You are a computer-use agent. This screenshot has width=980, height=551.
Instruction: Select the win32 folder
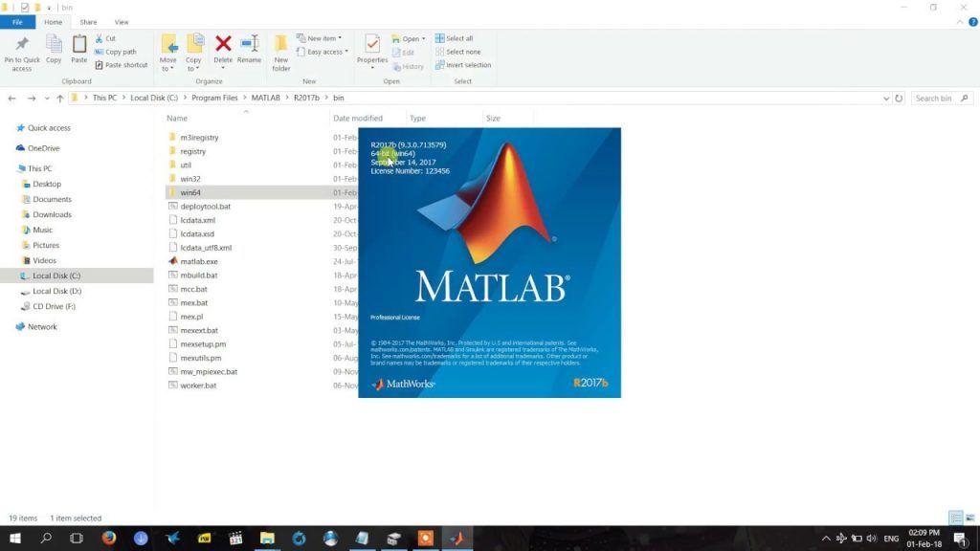pyautogui.click(x=190, y=179)
